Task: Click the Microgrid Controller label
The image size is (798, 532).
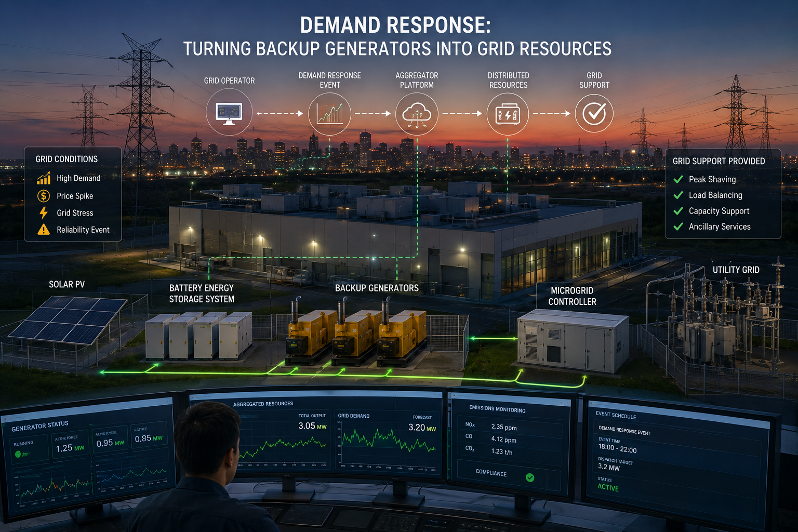Action: 572,296
